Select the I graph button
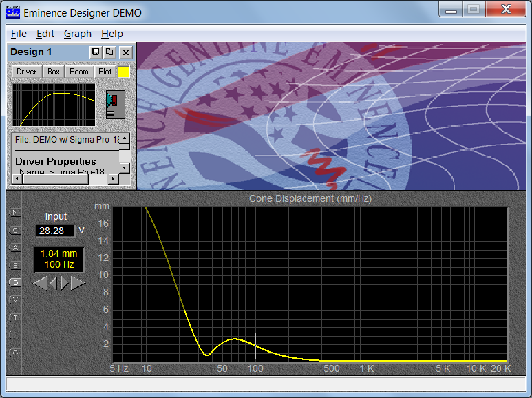This screenshot has width=532, height=398. coord(15,317)
